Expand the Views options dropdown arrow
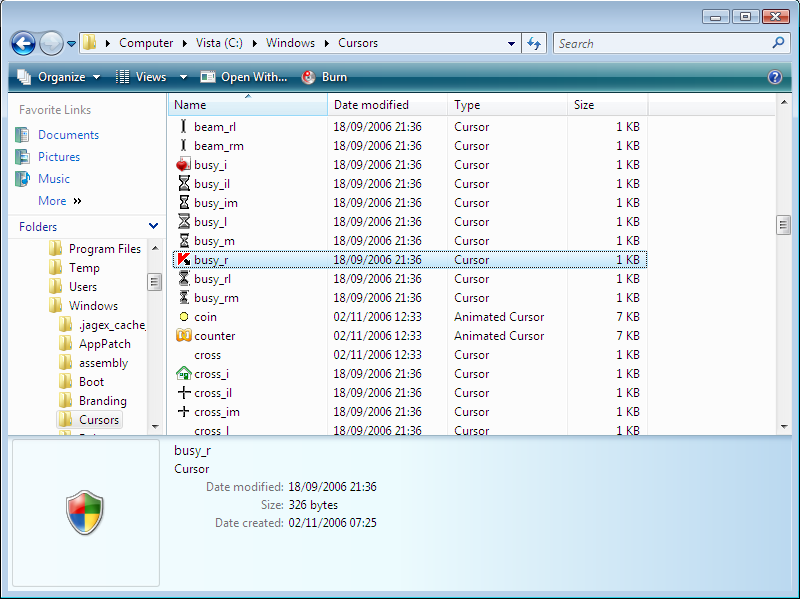This screenshot has width=800, height=599. 183,78
